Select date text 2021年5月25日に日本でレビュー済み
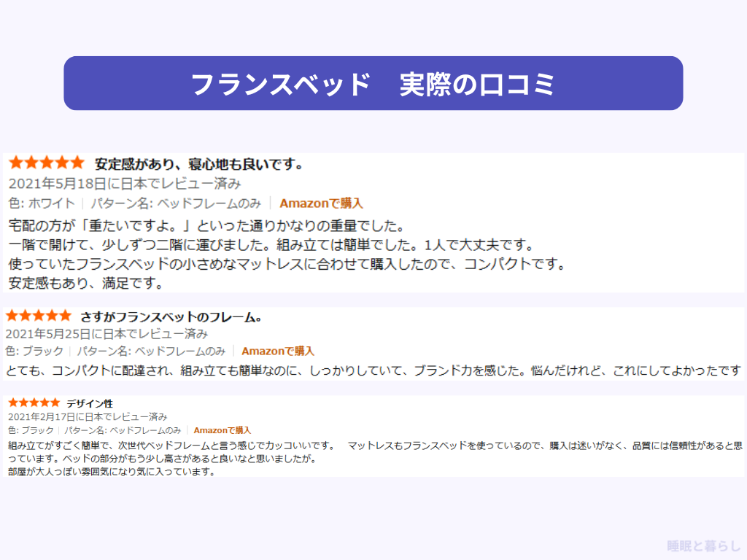The width and height of the screenshot is (747, 560). tap(107, 334)
